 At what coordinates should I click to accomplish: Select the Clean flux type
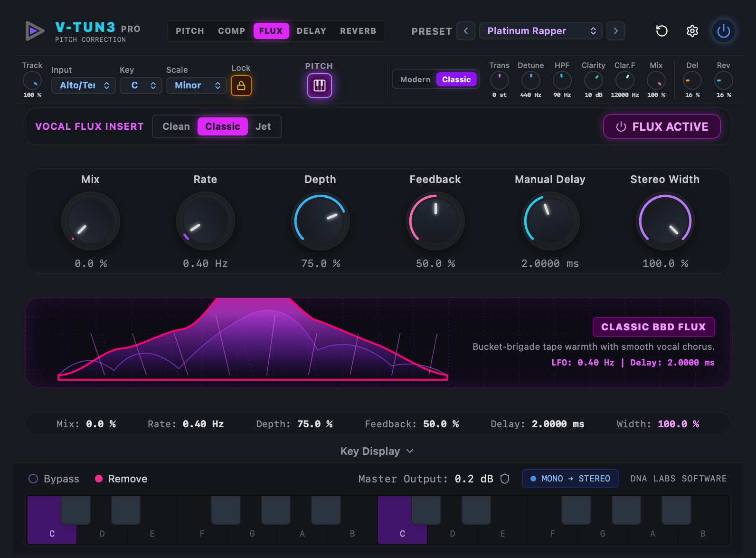pyautogui.click(x=176, y=126)
